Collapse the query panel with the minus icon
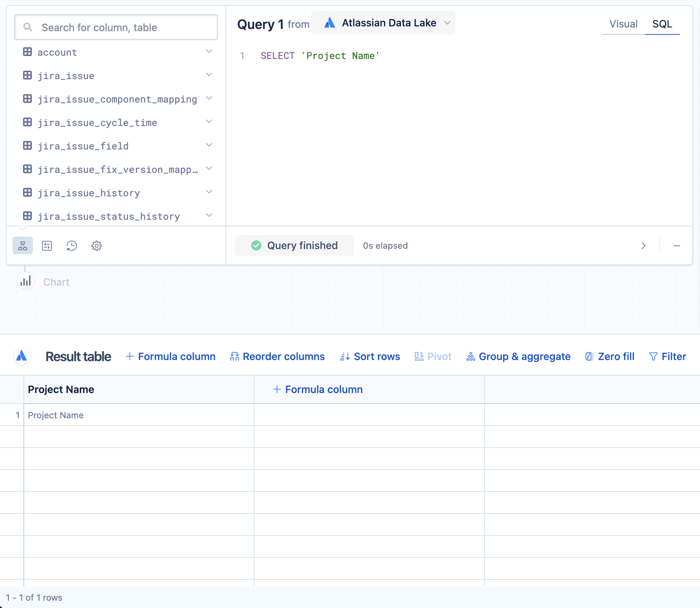The image size is (700, 608). tap(677, 246)
